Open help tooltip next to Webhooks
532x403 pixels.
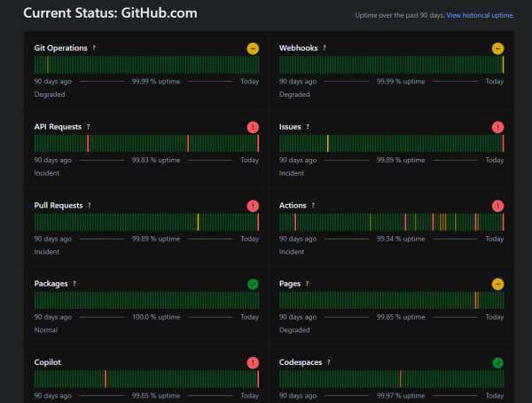pos(325,48)
